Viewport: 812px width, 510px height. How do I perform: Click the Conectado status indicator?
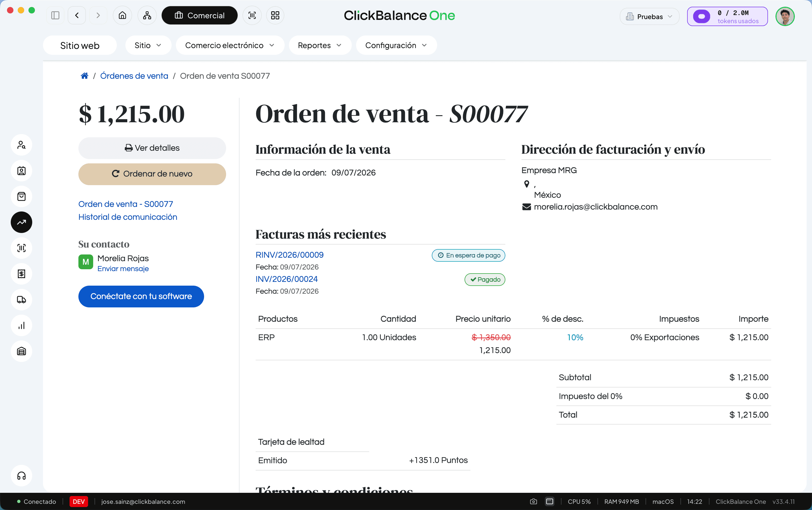37,502
